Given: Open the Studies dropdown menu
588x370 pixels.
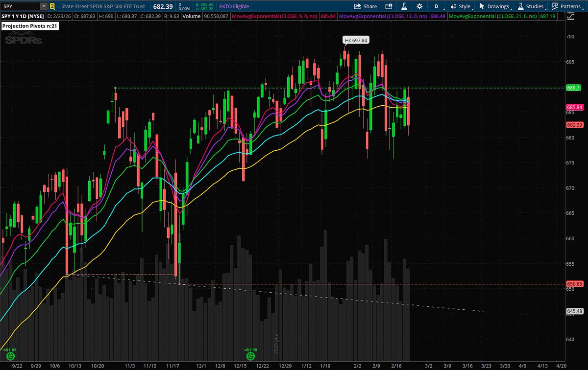Looking at the screenshot, I should pos(531,6).
